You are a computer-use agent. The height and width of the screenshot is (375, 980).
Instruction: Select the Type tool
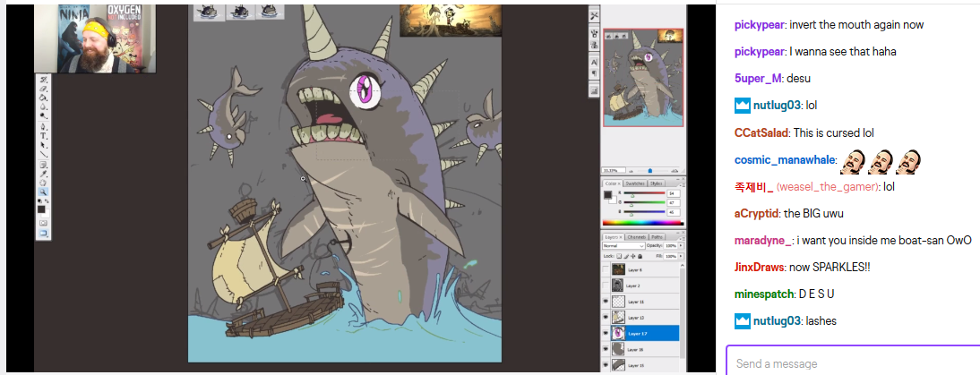[43, 136]
